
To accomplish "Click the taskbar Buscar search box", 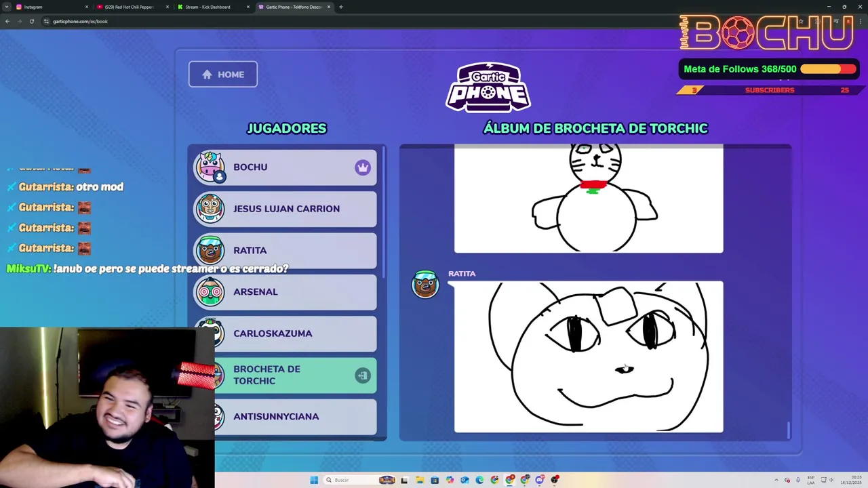I will pyautogui.click(x=359, y=480).
